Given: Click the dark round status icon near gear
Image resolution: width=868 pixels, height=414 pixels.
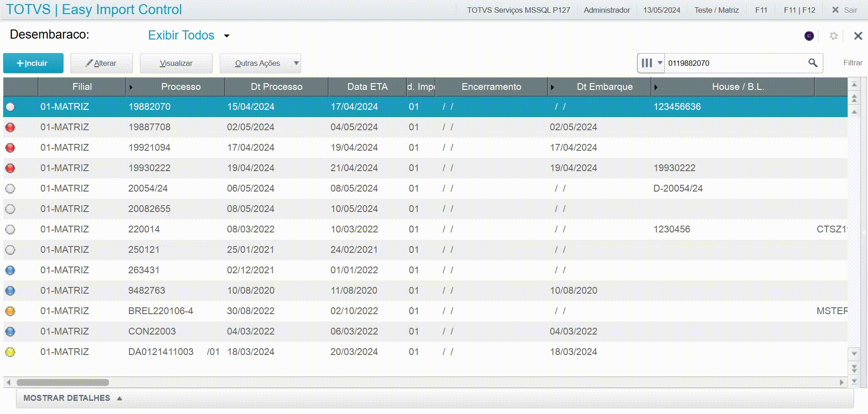Looking at the screenshot, I should pos(809,36).
